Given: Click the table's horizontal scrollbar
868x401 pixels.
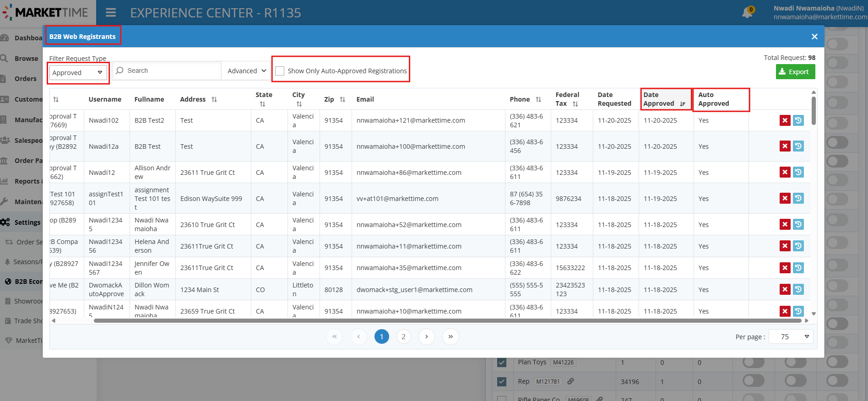Looking at the screenshot, I should (448, 321).
